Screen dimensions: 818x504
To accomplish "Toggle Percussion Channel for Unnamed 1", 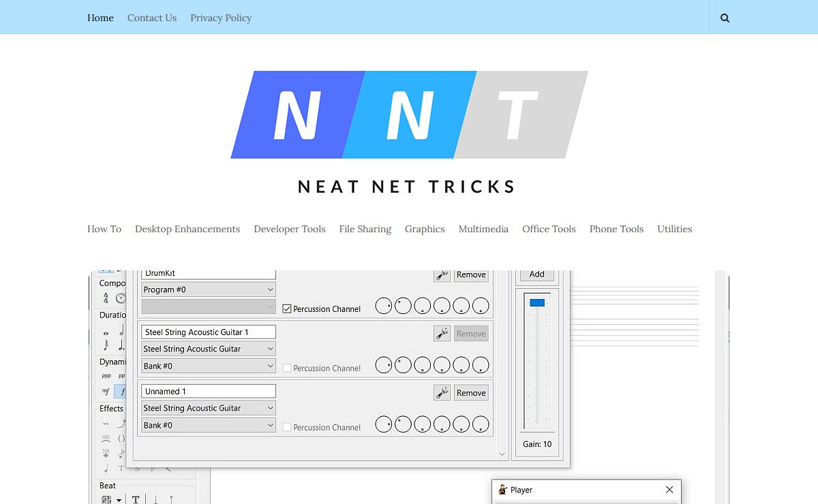I will 287,427.
